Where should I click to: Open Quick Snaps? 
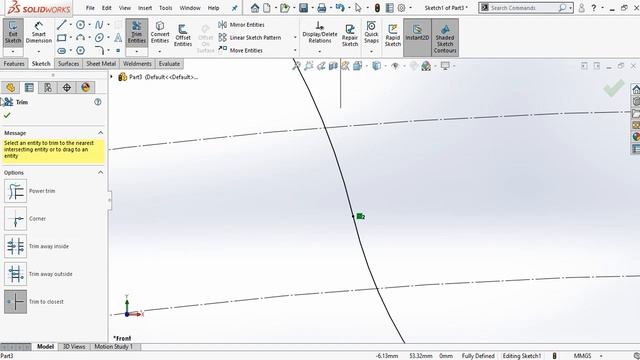(x=371, y=33)
